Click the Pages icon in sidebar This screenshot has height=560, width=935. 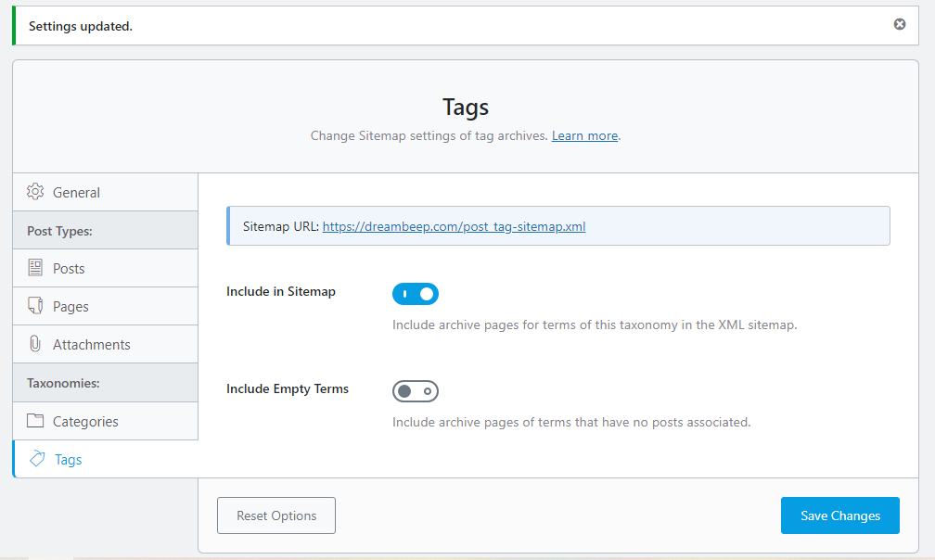click(35, 306)
